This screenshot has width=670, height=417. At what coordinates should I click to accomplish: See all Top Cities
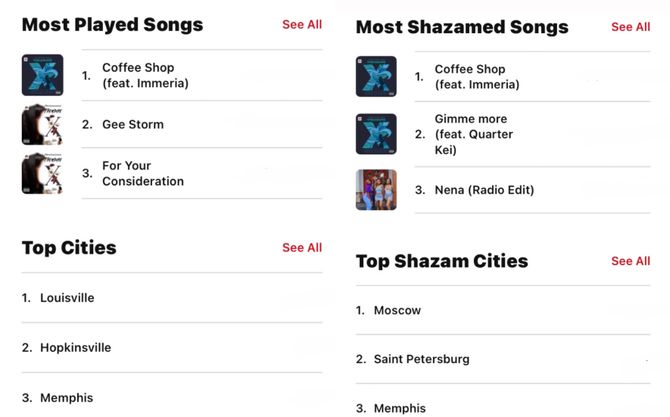pyautogui.click(x=302, y=248)
